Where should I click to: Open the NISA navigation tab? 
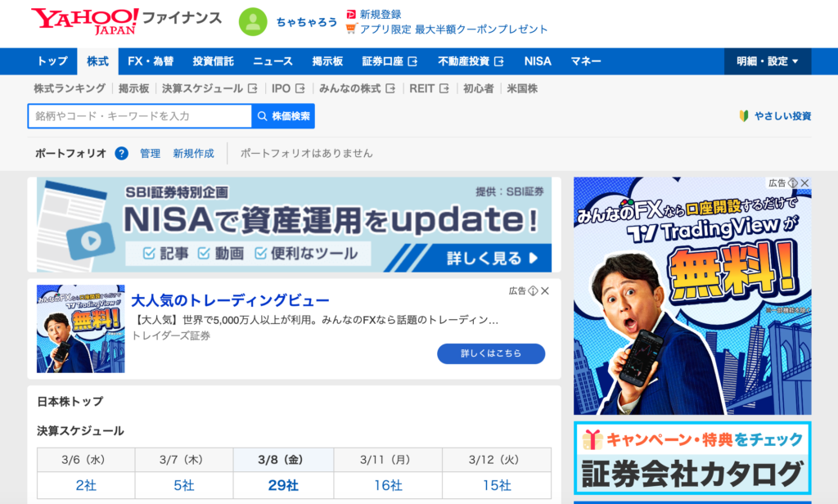pyautogui.click(x=538, y=61)
